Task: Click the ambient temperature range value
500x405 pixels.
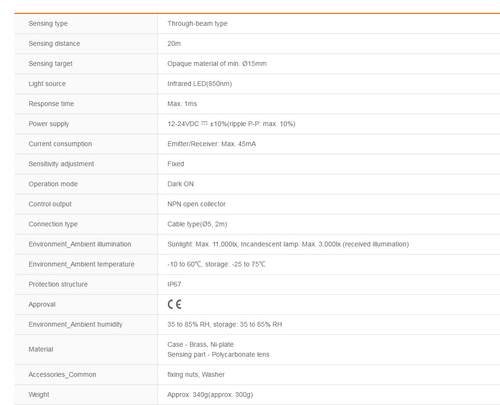Action: (x=216, y=264)
